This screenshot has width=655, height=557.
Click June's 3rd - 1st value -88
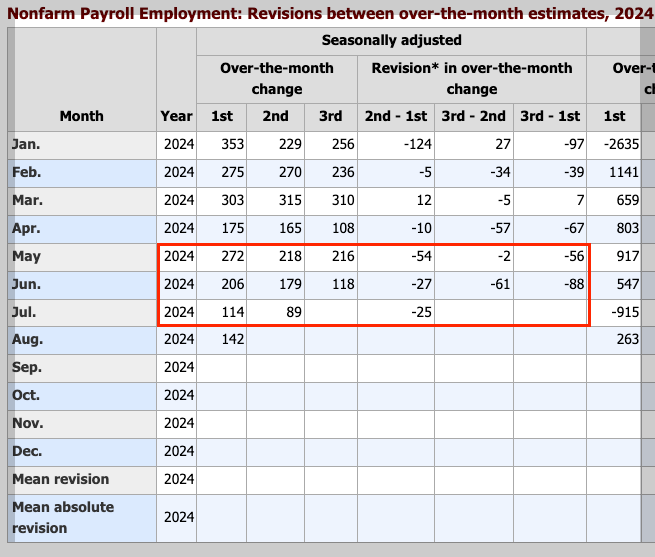574,284
